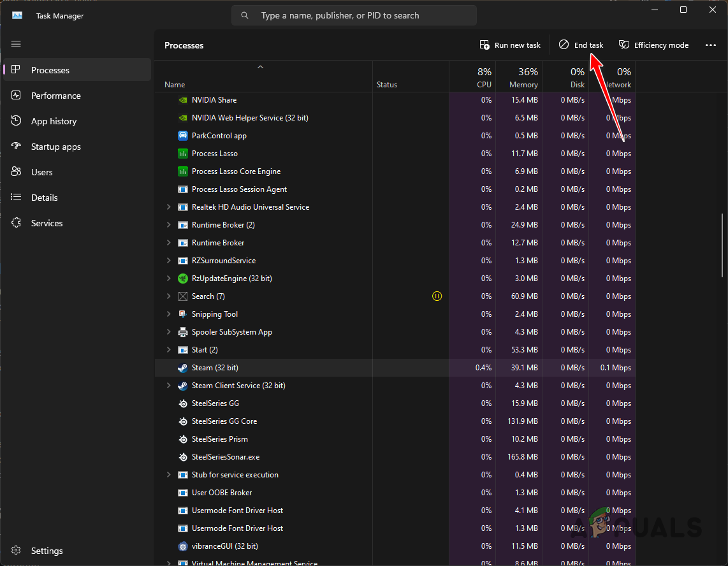Open Task Manager Settings

(x=47, y=551)
